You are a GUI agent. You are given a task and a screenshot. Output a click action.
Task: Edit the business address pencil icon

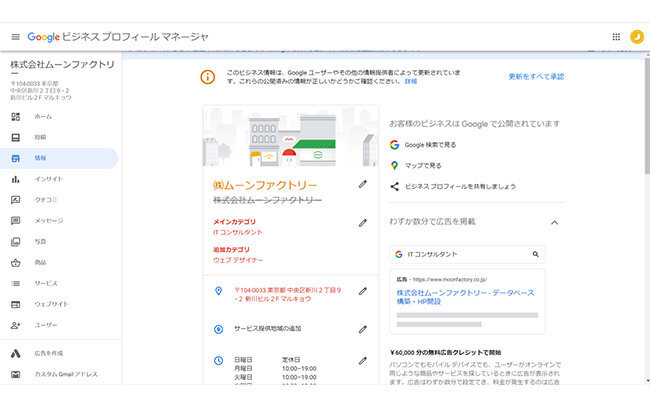coord(363,291)
